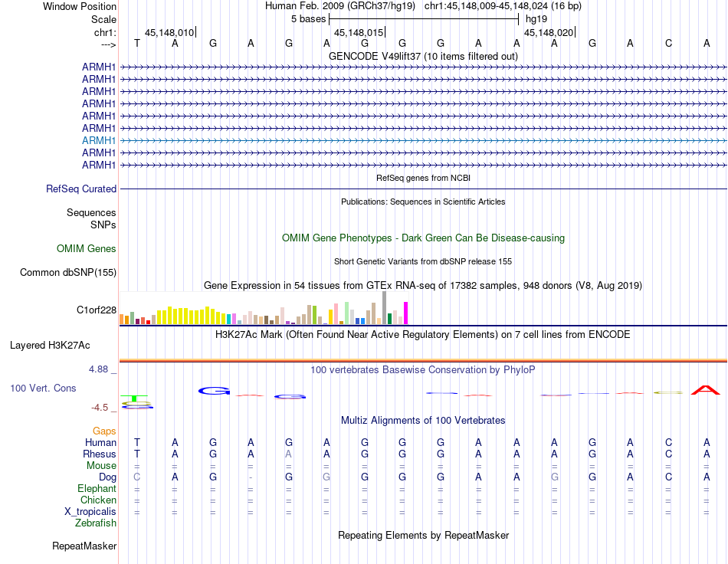Click the base C in the sequence ruler

pos(668,43)
